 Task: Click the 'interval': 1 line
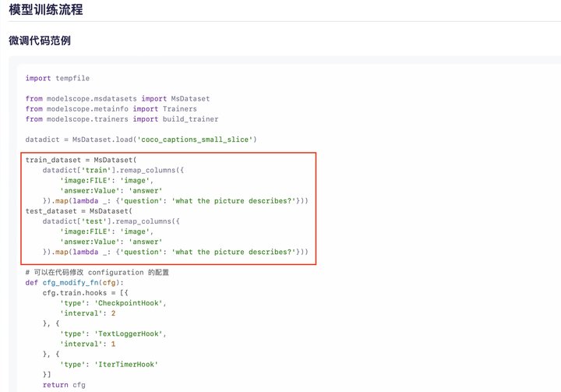(x=88, y=344)
